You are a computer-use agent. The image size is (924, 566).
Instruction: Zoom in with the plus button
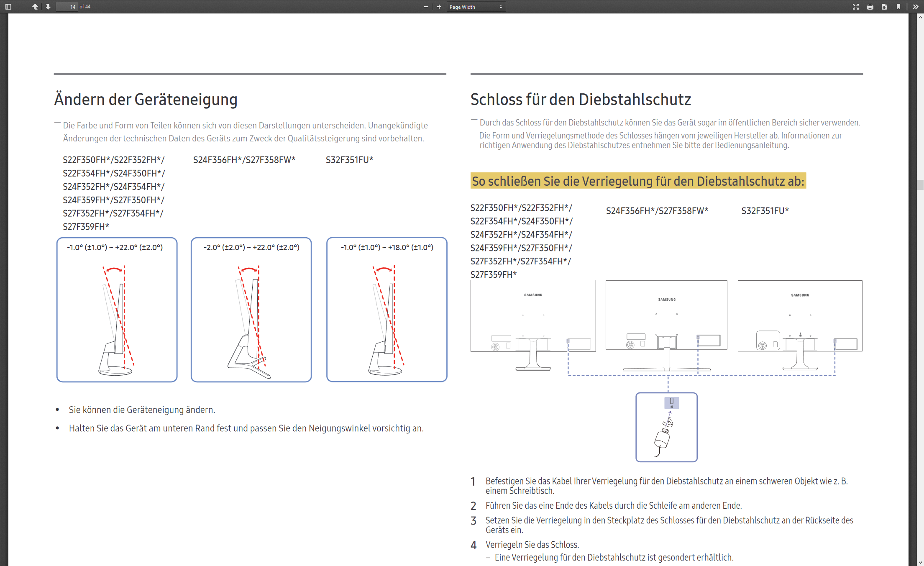pyautogui.click(x=439, y=7)
